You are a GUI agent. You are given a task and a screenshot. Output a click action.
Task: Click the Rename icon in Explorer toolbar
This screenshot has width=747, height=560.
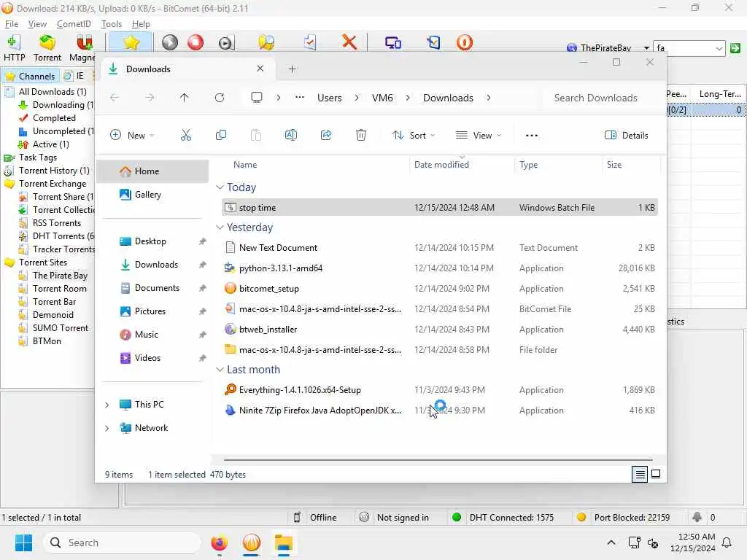pos(290,135)
